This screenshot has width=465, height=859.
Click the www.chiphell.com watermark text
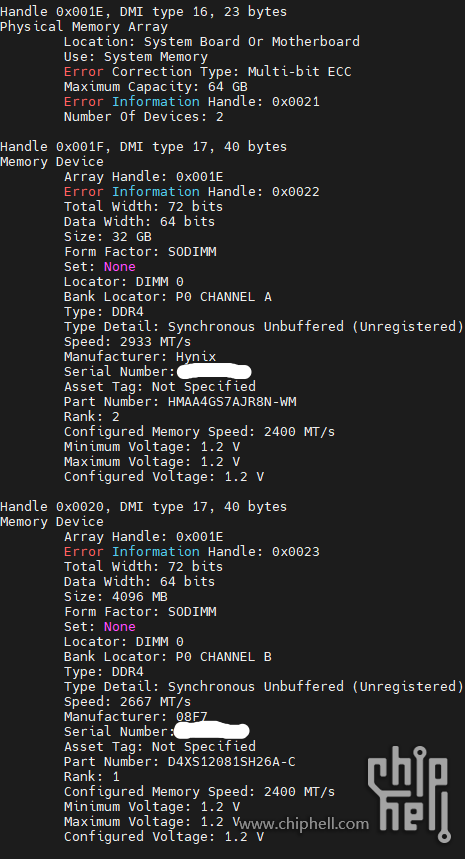(x=304, y=823)
